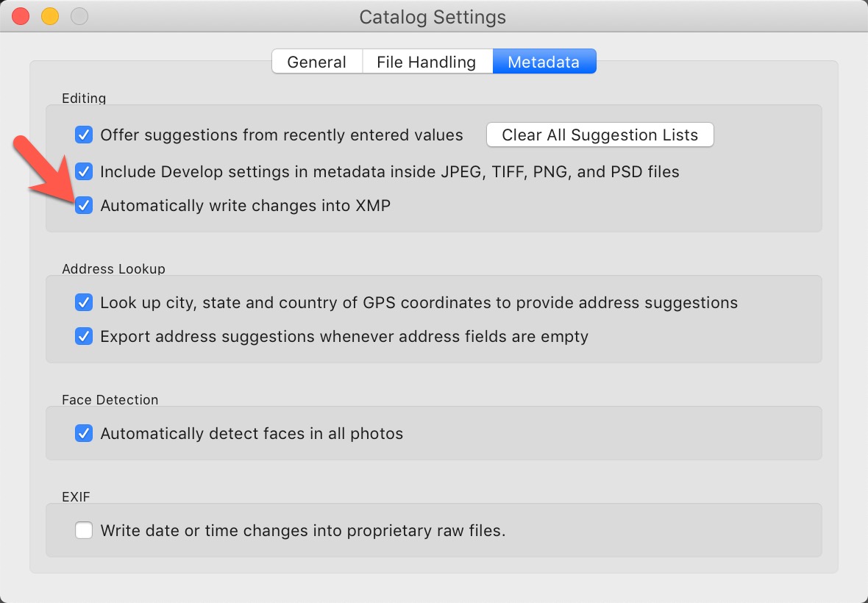
Task: Disable Include Develop settings in metadata checkbox
Action: pyautogui.click(x=84, y=171)
